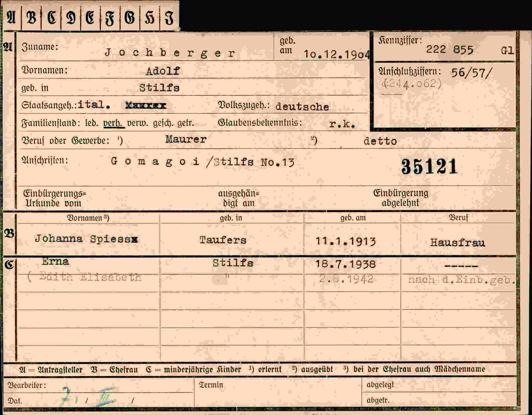
Task: Click the faded number (244.062)
Action: [411, 84]
